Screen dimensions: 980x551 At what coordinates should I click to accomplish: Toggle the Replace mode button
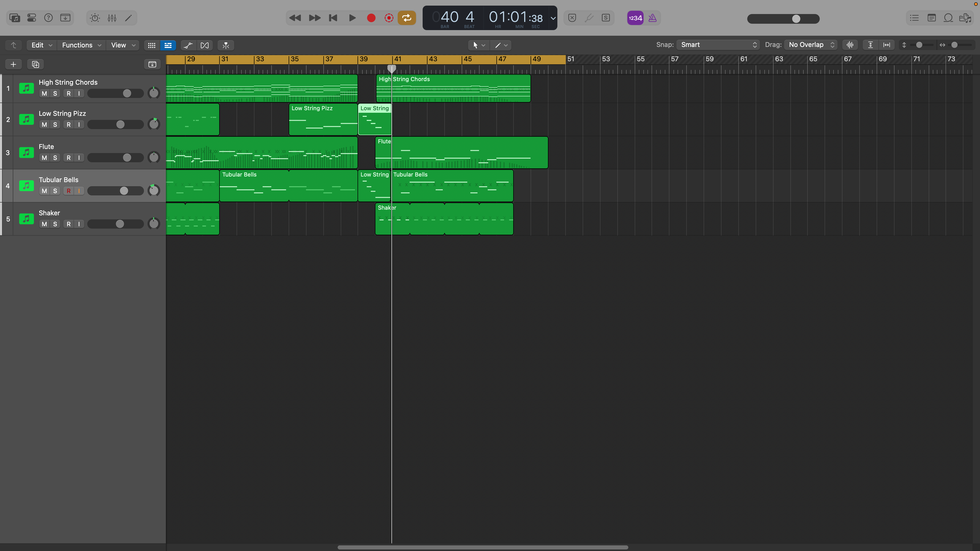(572, 18)
